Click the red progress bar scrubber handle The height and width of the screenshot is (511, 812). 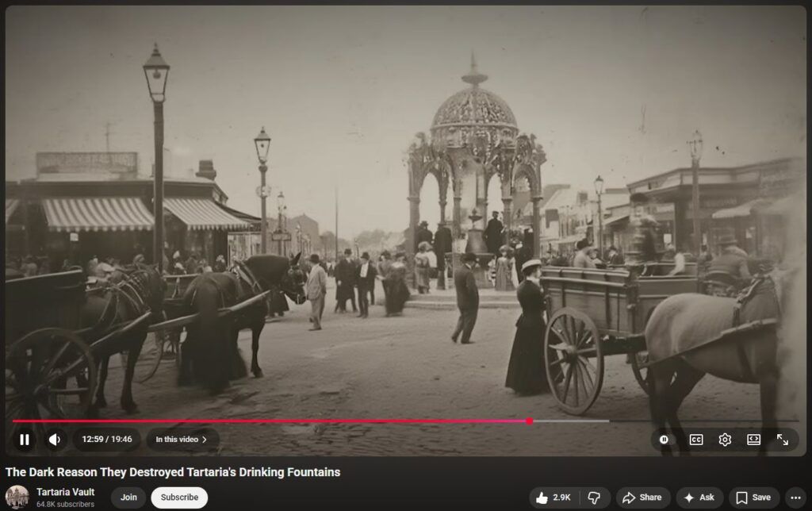(x=529, y=421)
